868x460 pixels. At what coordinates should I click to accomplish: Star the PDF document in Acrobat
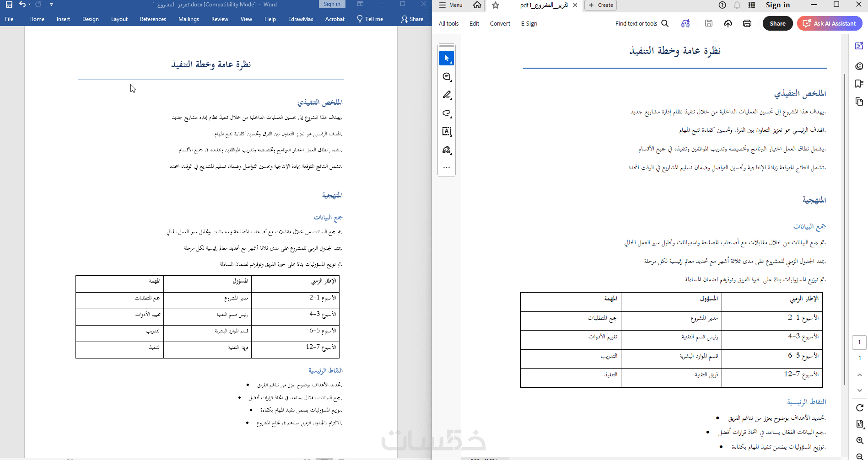click(496, 5)
